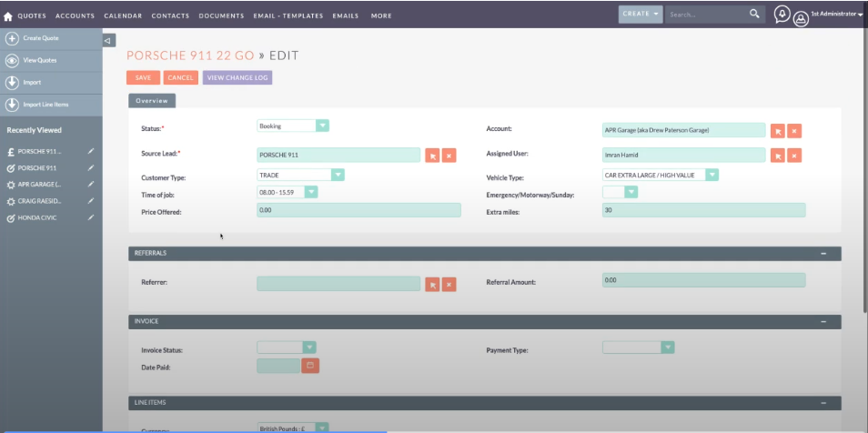Click the View Change Log button
The image size is (868, 433).
coord(237,78)
